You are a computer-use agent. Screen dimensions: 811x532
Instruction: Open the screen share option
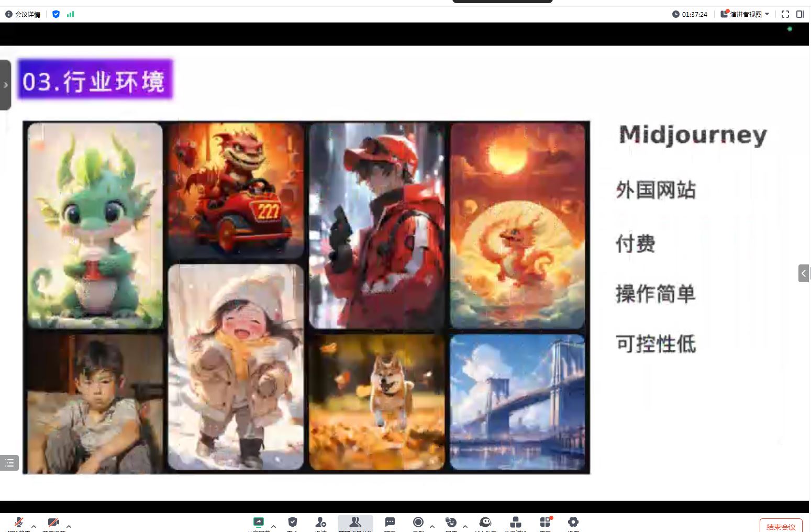click(258, 523)
